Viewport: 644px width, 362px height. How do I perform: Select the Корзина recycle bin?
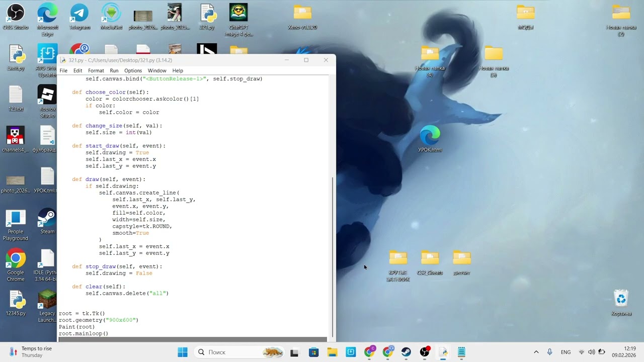621,302
